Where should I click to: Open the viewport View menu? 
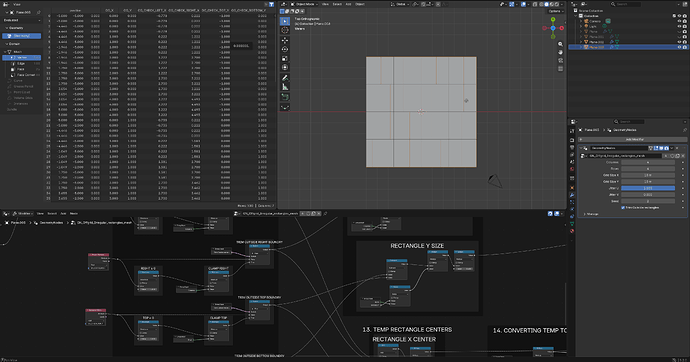[325, 4]
